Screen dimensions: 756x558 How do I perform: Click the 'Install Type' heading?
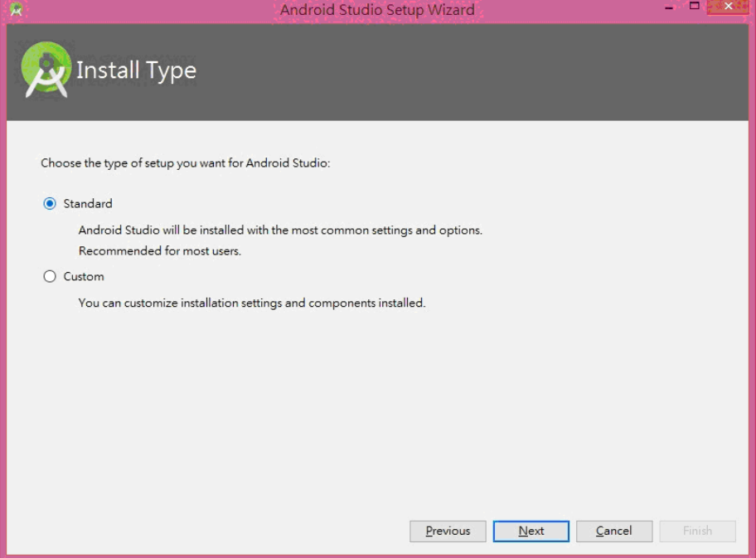(x=137, y=71)
